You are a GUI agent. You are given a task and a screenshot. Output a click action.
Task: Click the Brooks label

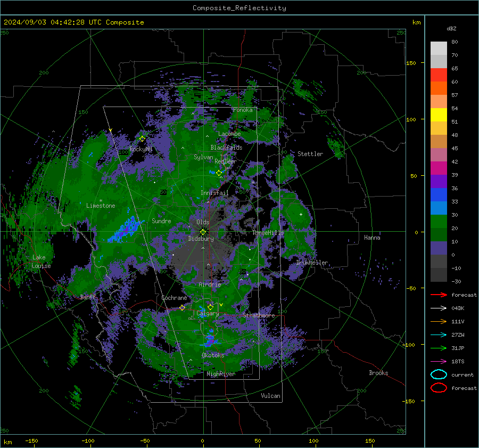click(378, 373)
